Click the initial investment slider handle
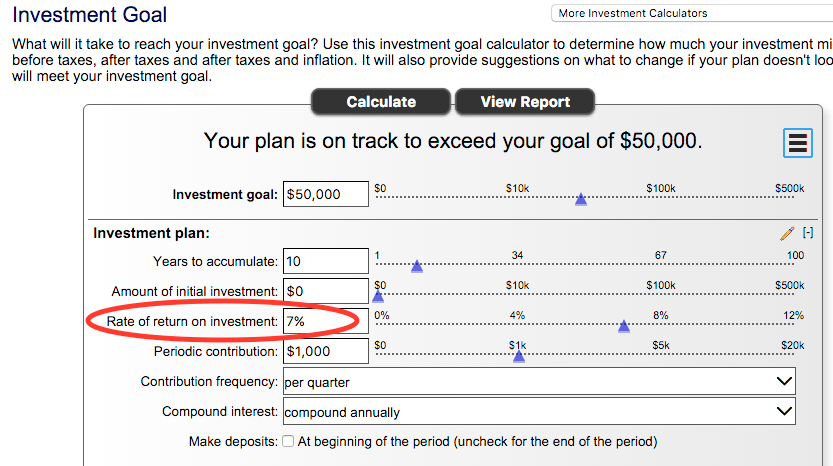Viewport: 833px width, 466px height. coord(378,296)
